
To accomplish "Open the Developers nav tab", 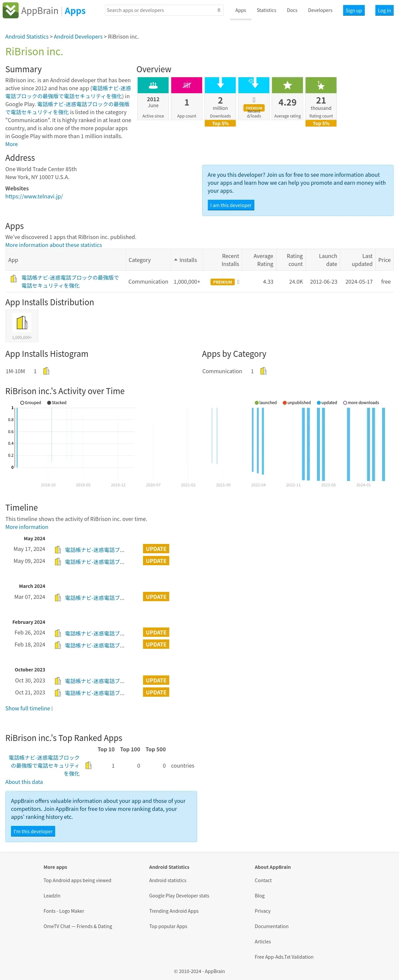I will click(320, 10).
